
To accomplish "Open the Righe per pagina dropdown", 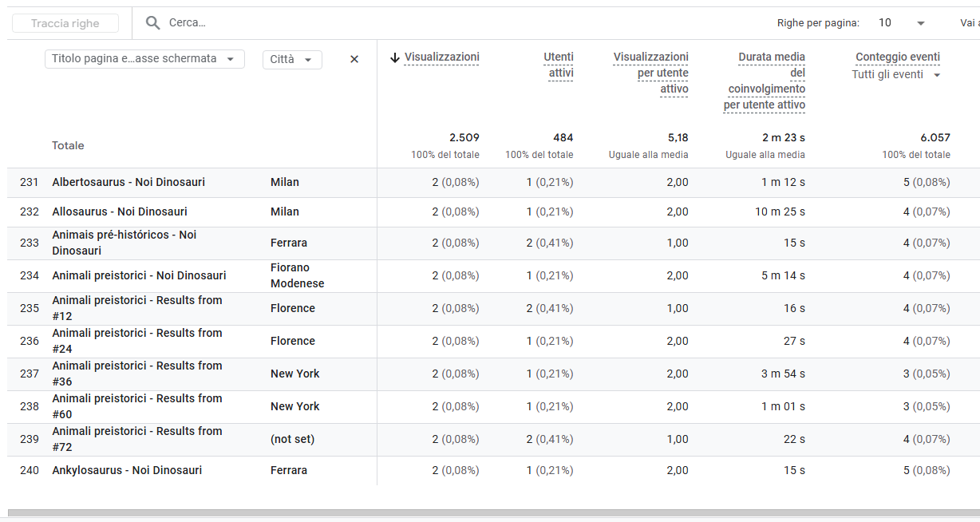I will 902,23.
